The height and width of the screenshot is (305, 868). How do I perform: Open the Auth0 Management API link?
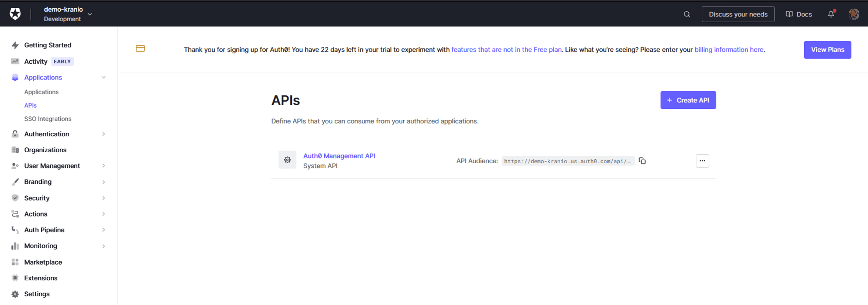click(x=339, y=156)
